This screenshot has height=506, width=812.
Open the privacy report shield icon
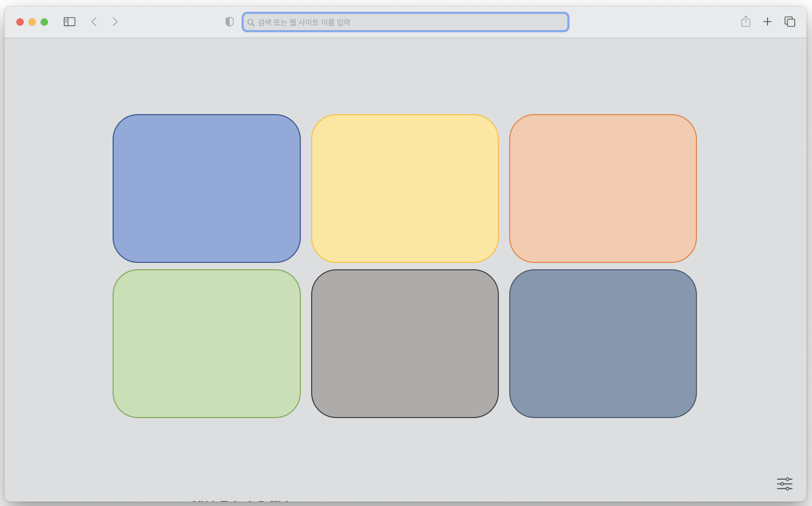(x=229, y=22)
